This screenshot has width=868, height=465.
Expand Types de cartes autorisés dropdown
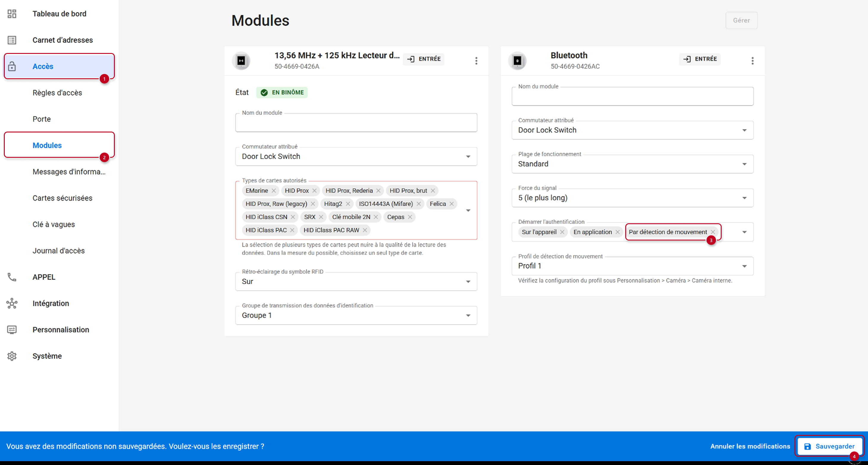(x=468, y=210)
